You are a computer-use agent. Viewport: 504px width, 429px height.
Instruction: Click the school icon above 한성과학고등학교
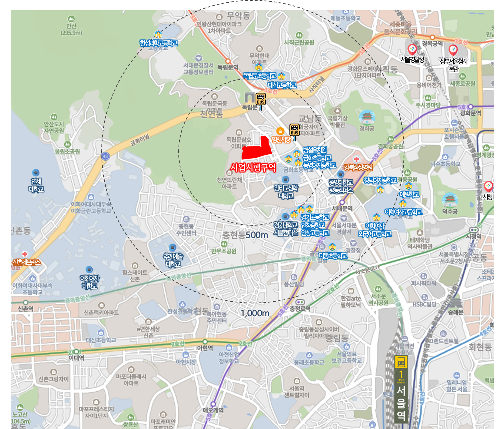coord(158,35)
